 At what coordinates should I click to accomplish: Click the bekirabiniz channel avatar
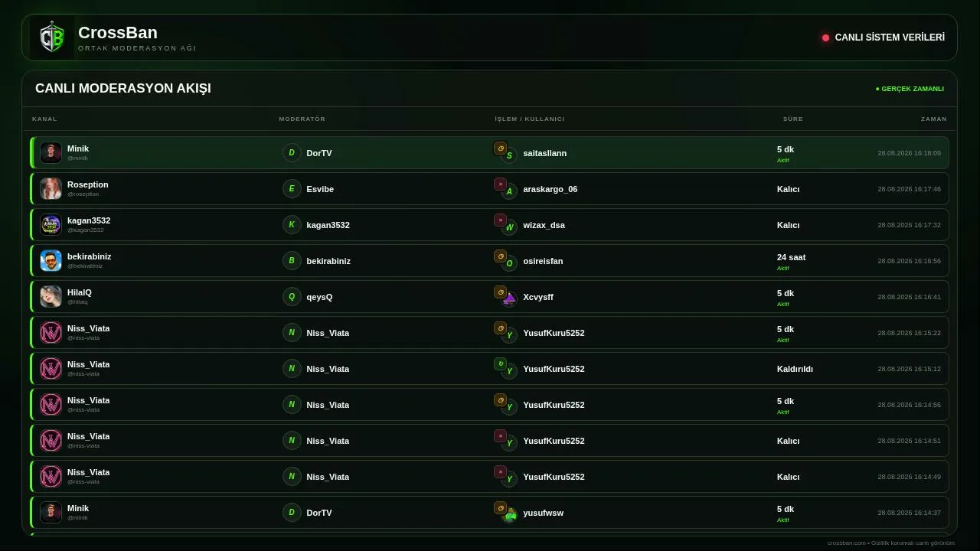click(51, 261)
